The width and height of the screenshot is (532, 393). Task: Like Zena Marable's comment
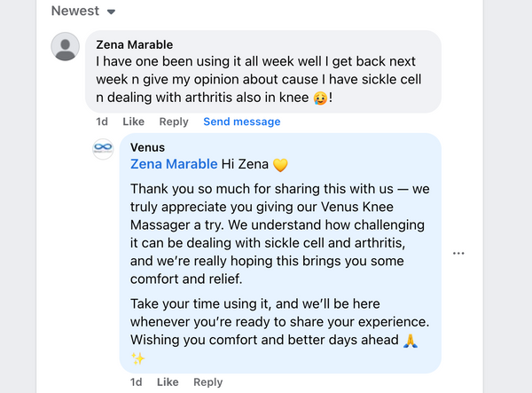coord(133,122)
